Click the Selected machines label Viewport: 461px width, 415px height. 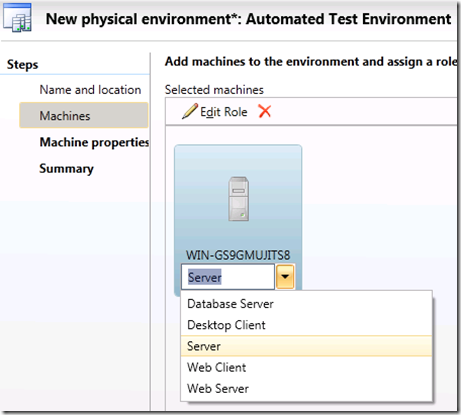point(214,90)
